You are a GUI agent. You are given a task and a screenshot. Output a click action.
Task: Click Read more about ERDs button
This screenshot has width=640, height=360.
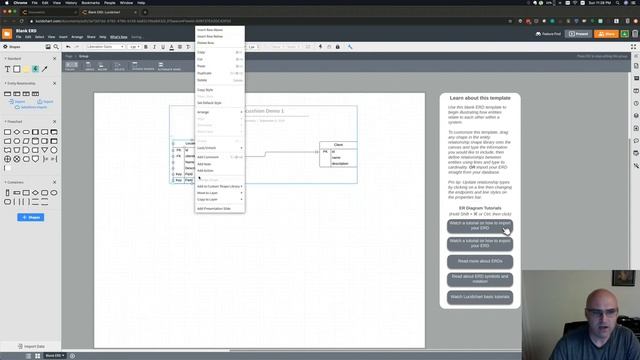click(480, 262)
